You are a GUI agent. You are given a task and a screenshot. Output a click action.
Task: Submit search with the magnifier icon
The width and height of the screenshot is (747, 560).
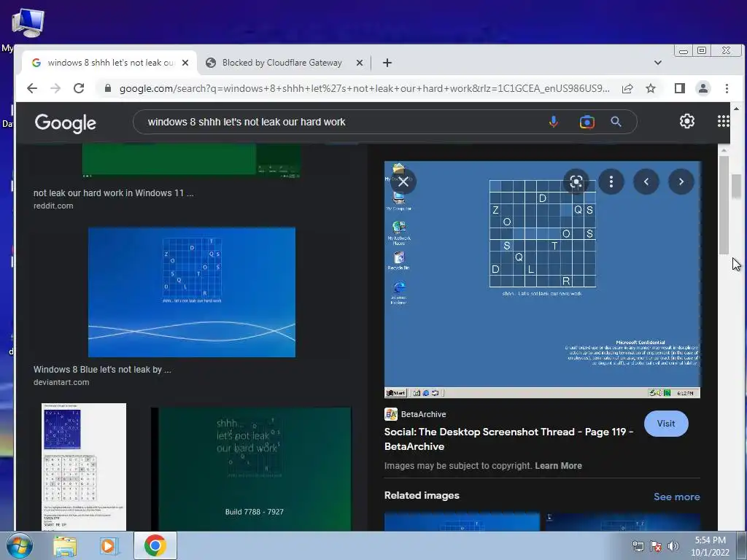[616, 122]
